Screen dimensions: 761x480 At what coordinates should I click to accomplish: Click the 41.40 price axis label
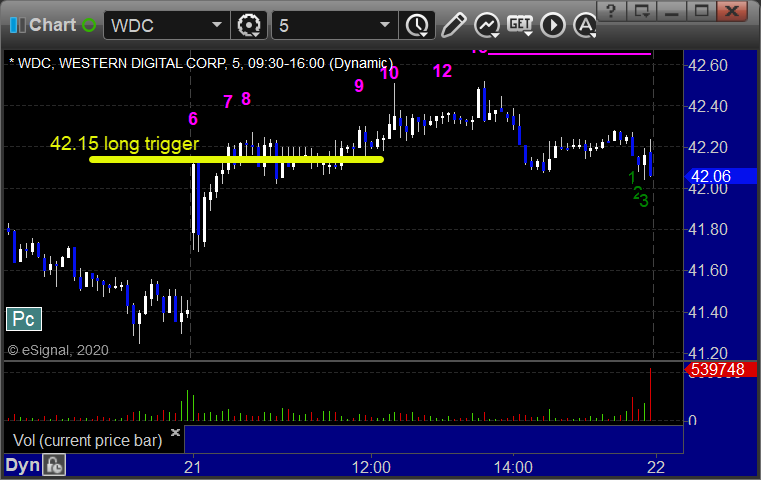708,312
